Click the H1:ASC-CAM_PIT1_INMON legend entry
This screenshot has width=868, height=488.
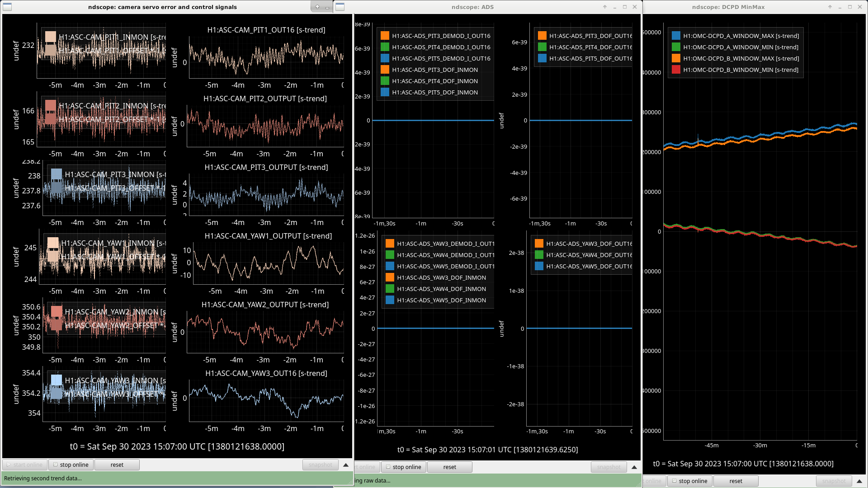point(106,37)
